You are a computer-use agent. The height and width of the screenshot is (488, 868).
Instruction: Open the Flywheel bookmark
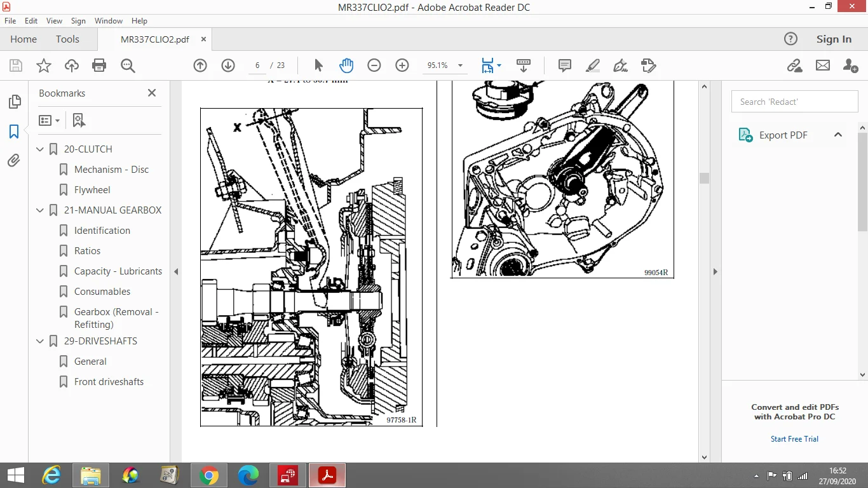(x=92, y=190)
